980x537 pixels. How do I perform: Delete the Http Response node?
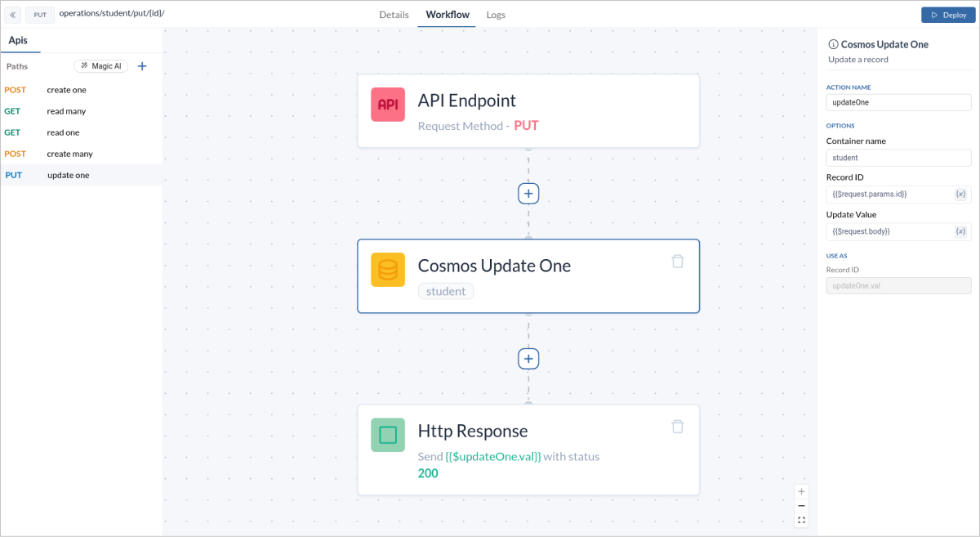coord(678,427)
